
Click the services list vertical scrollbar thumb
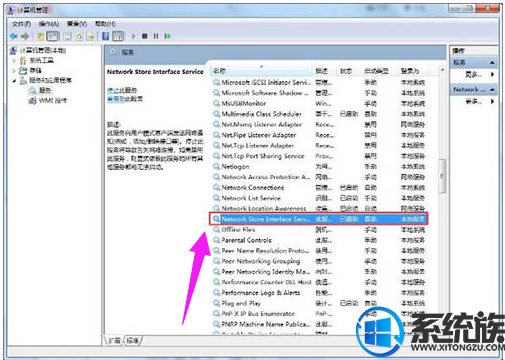442,176
